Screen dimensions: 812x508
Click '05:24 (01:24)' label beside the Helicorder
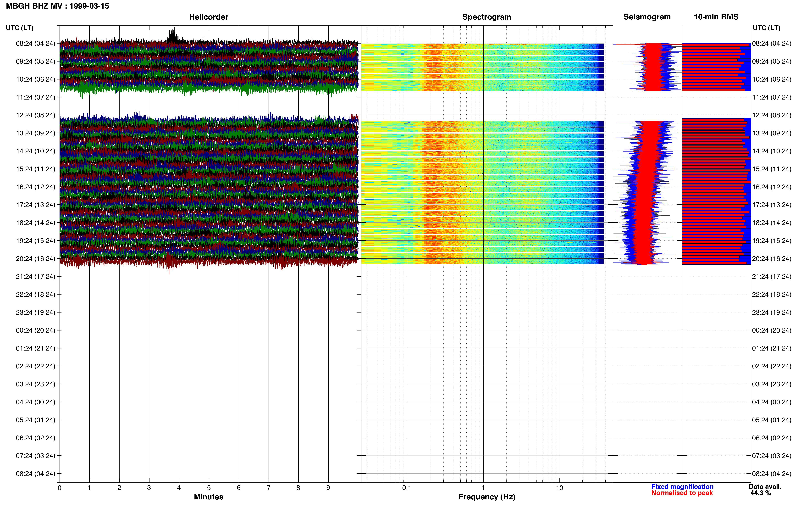(36, 420)
